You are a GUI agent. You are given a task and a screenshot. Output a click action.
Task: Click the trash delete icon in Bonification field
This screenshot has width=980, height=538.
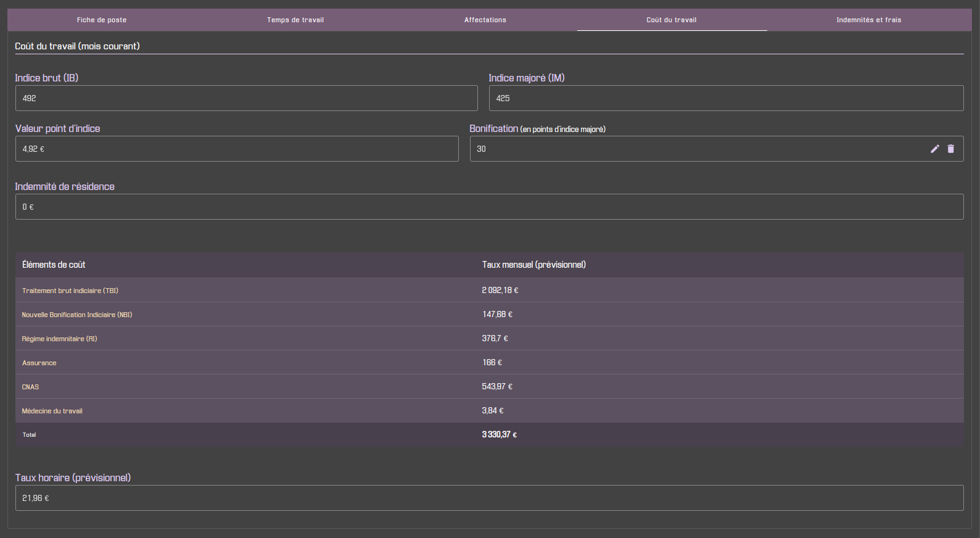pyautogui.click(x=951, y=149)
